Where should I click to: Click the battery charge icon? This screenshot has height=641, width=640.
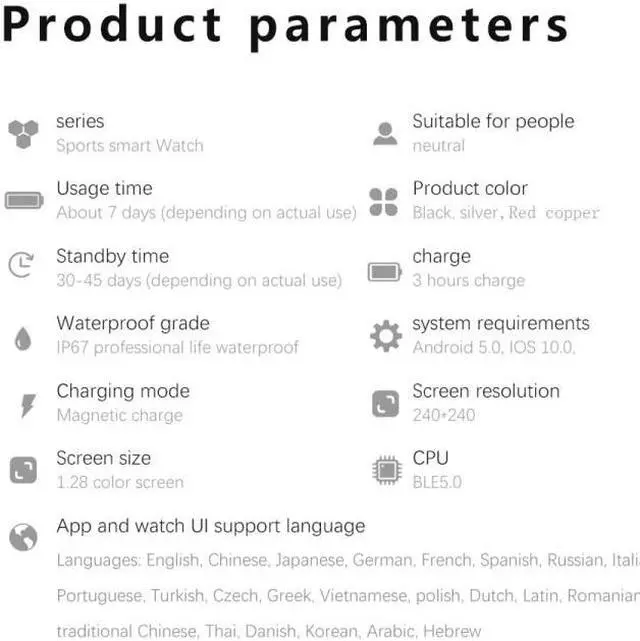tap(385, 271)
